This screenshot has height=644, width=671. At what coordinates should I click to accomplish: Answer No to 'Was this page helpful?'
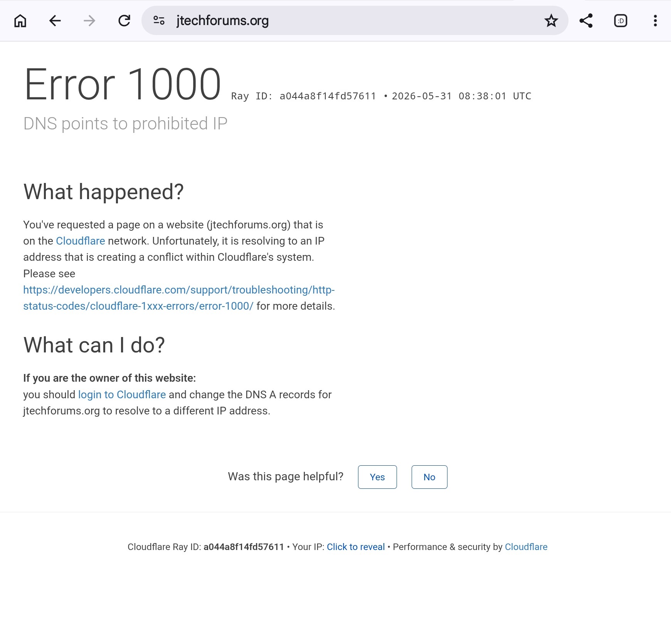pos(429,477)
